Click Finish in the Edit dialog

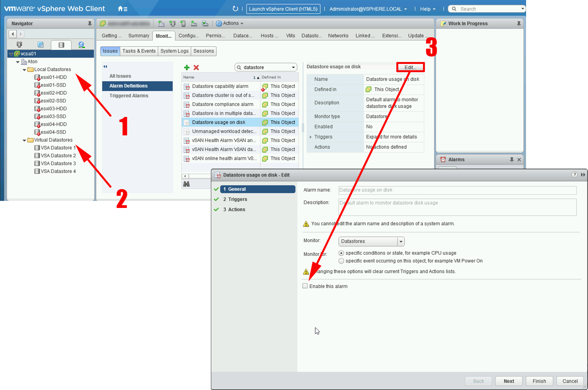pyautogui.click(x=539, y=381)
